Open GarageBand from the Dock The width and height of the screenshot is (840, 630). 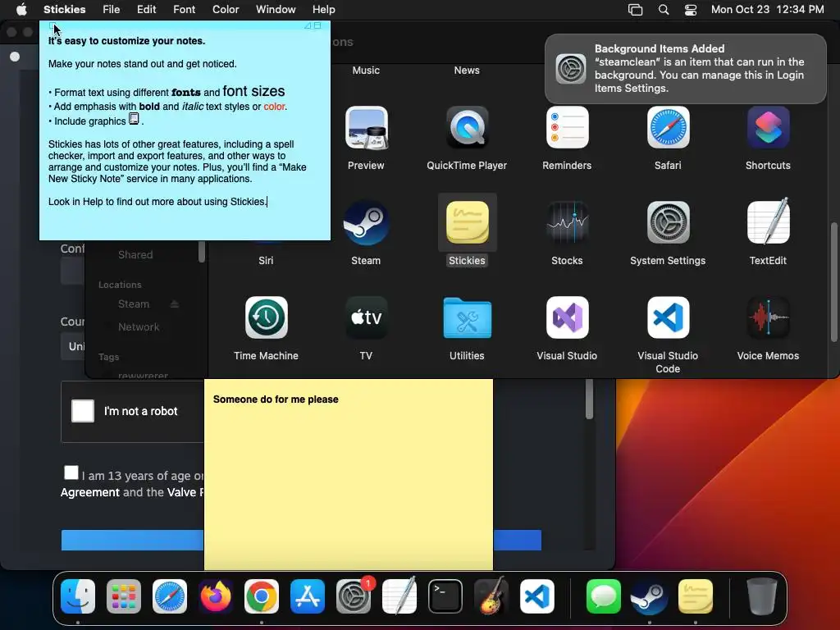click(491, 596)
